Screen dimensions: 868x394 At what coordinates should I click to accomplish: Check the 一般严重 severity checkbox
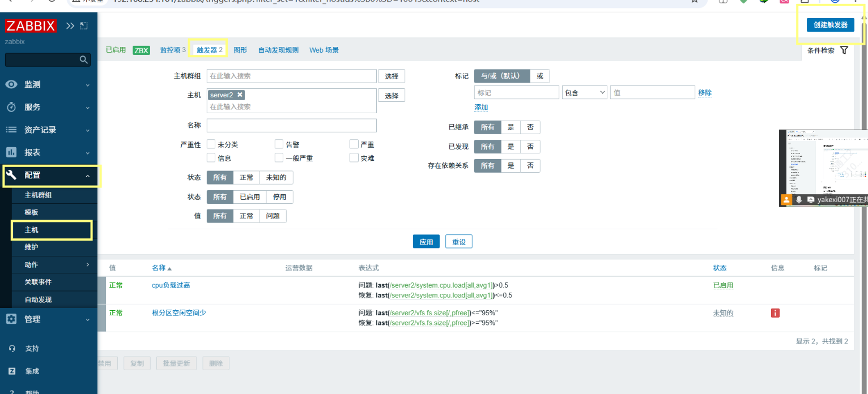[279, 158]
